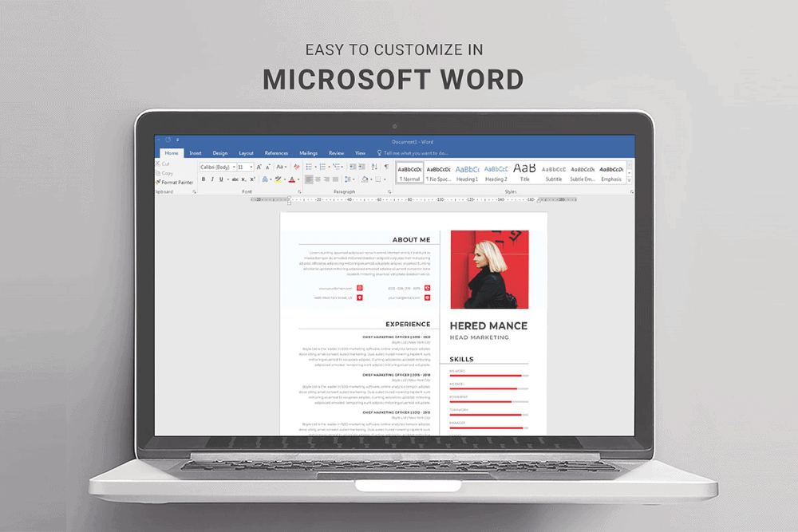Apply the Heading 1 style
Image resolution: width=798 pixels, height=532 pixels.
(467, 173)
